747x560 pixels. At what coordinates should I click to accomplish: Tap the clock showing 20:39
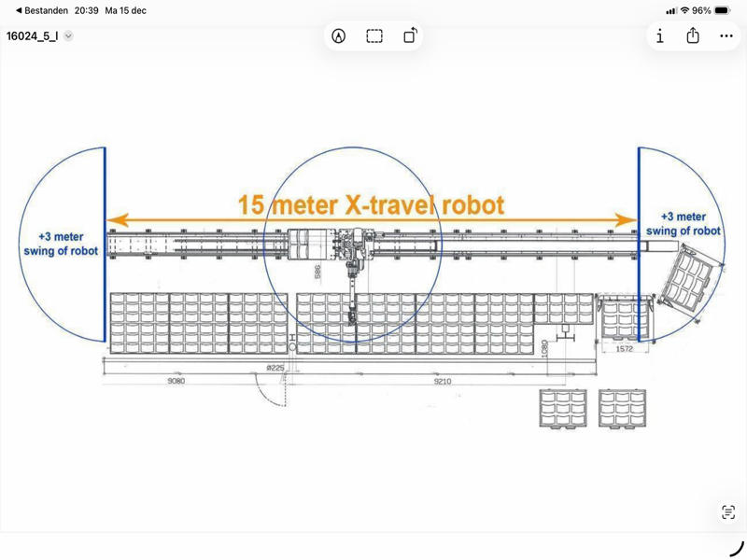click(86, 10)
